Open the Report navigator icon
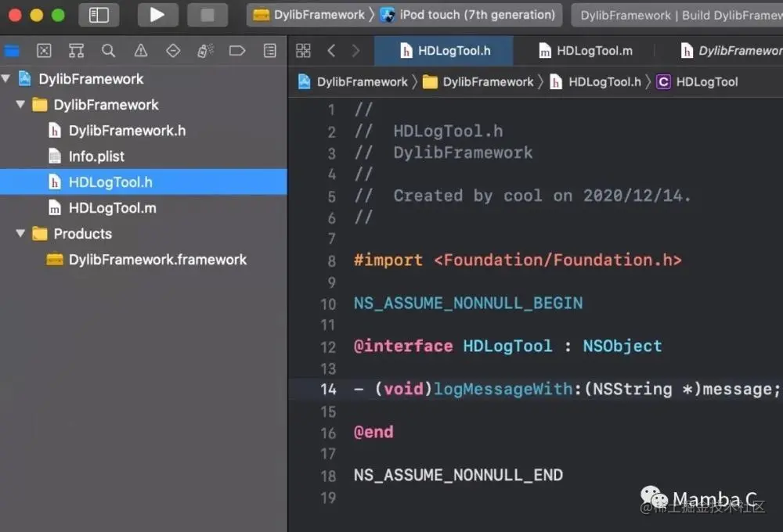 tap(269, 50)
